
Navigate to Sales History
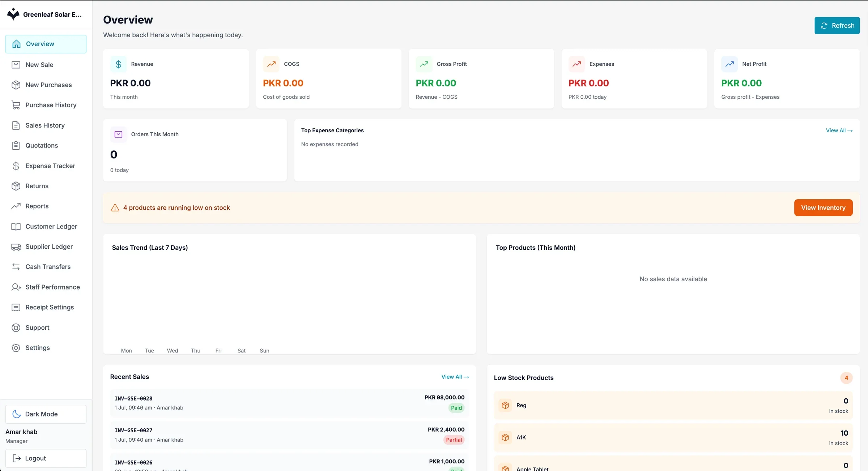coord(46,125)
